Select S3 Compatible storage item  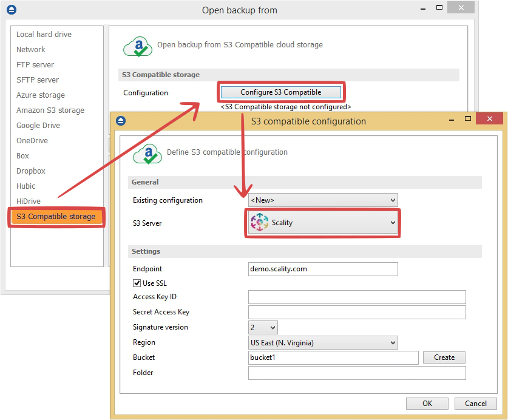(56, 217)
